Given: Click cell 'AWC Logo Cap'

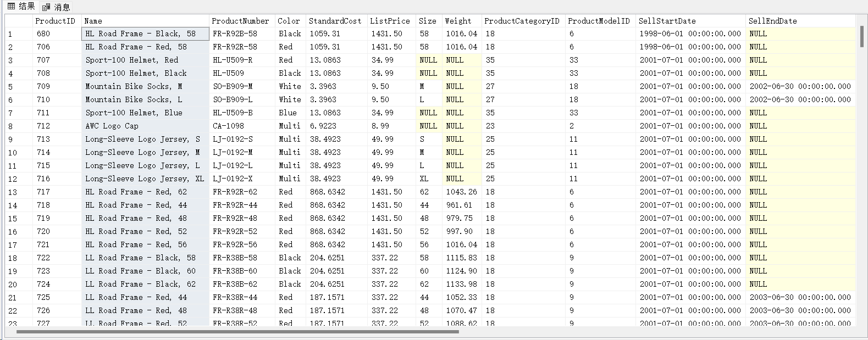Looking at the screenshot, I should (145, 126).
